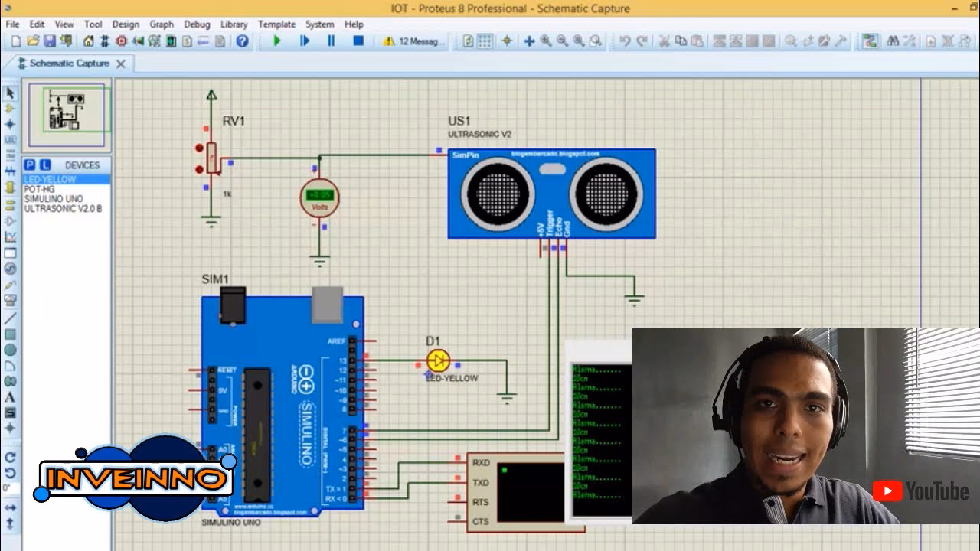Viewport: 980px width, 551px height.
Task: Open the 12 Messages simulation log
Action: (413, 41)
